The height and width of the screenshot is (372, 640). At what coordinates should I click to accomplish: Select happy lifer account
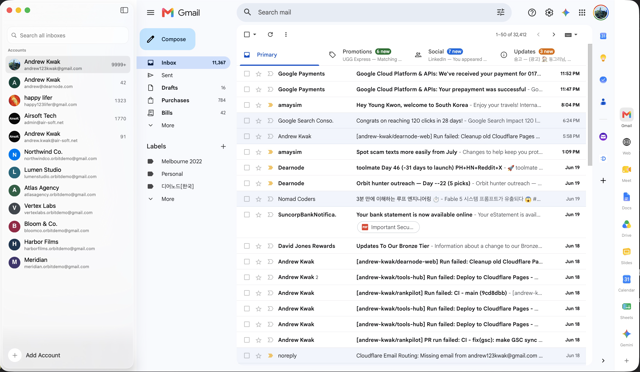point(68,100)
